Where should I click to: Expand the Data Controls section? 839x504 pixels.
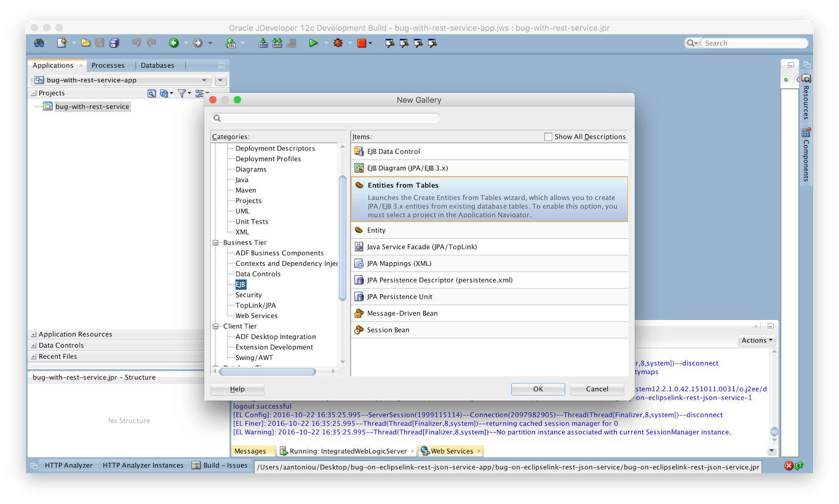click(x=34, y=346)
